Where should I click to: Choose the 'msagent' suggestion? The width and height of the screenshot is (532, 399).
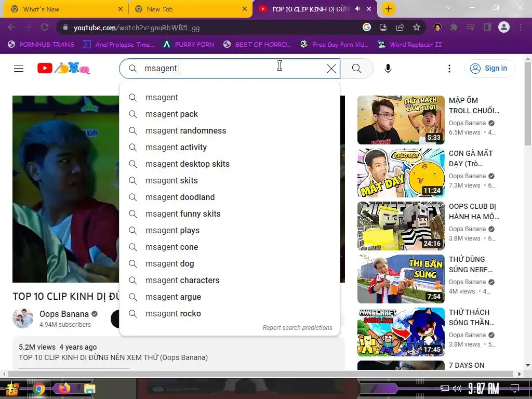pyautogui.click(x=229, y=97)
